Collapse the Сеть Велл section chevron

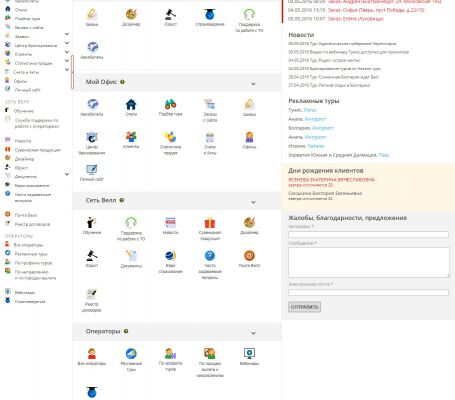[253, 202]
